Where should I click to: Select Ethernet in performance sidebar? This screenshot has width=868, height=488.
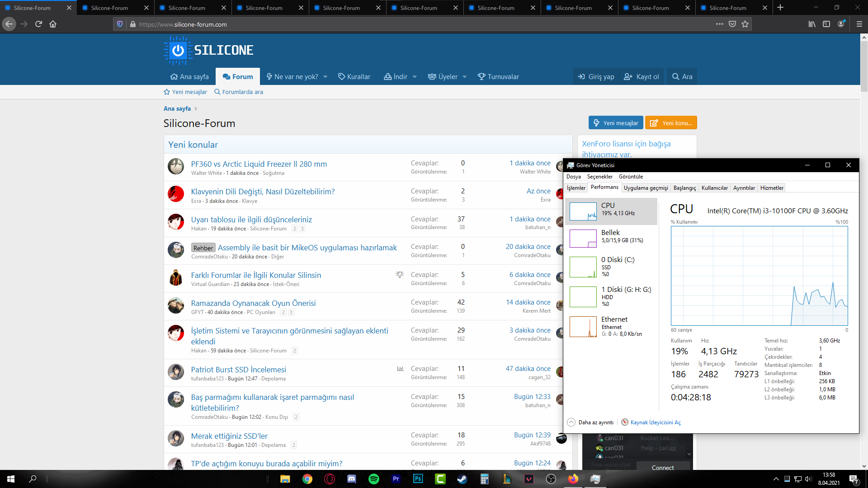611,326
